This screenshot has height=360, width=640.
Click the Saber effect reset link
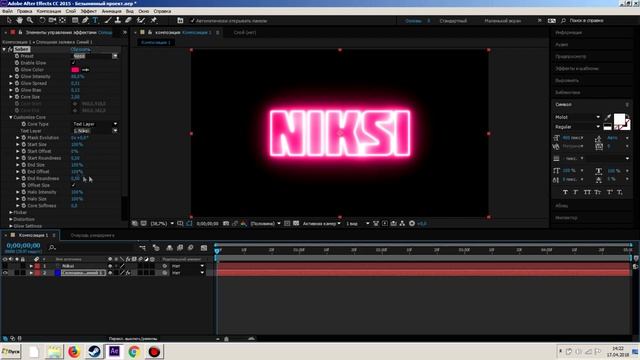click(80, 49)
